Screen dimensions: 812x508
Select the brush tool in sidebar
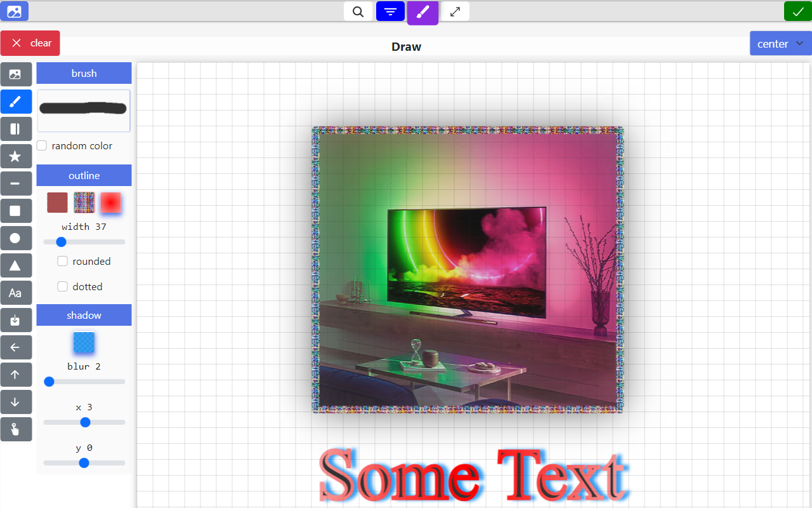pos(16,102)
